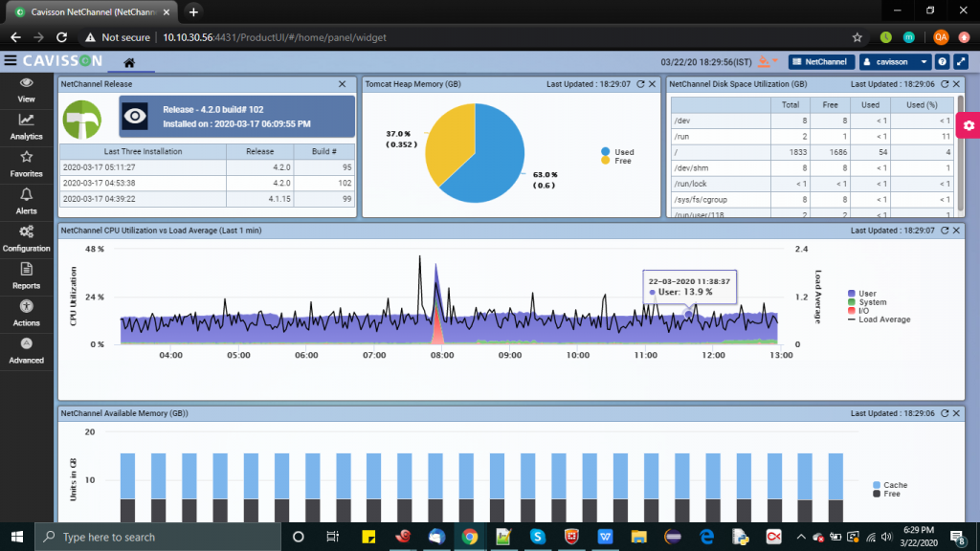Toggle the I/O series legend

tap(858, 311)
